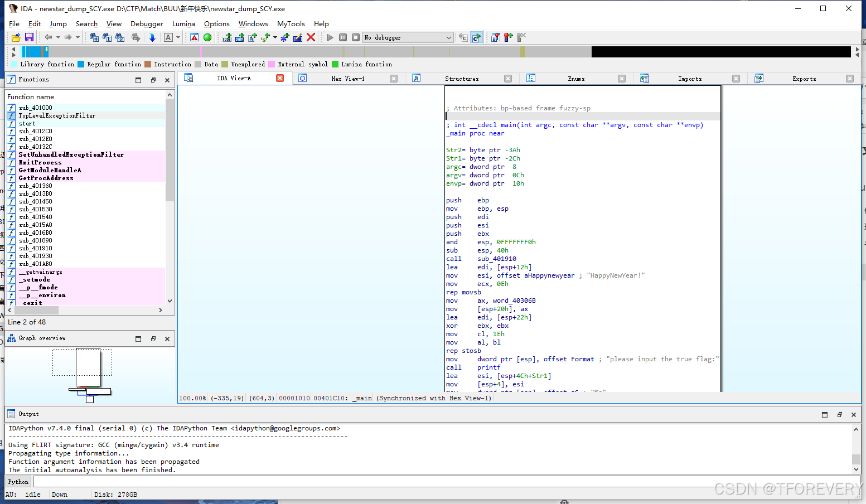Jump forward with the right arrow
The height and width of the screenshot is (504, 866).
click(68, 37)
